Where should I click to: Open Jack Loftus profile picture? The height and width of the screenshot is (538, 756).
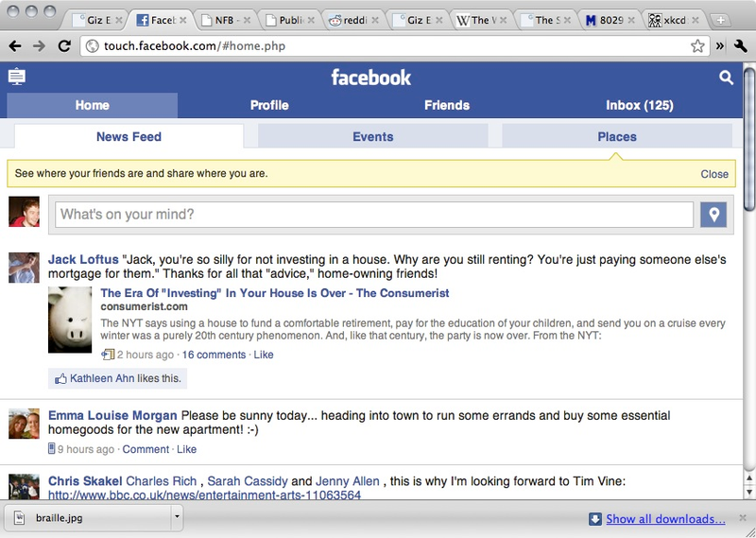(x=25, y=268)
